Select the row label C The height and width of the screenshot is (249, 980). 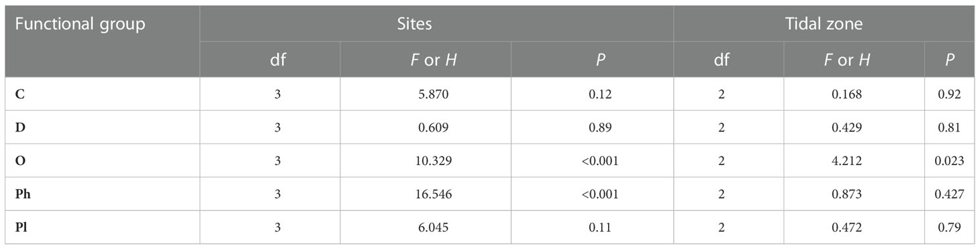19,93
